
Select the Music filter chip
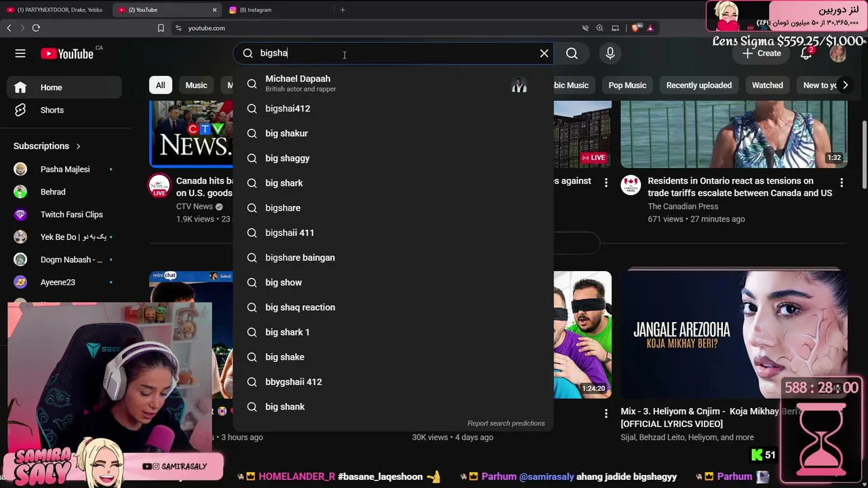pyautogui.click(x=196, y=85)
